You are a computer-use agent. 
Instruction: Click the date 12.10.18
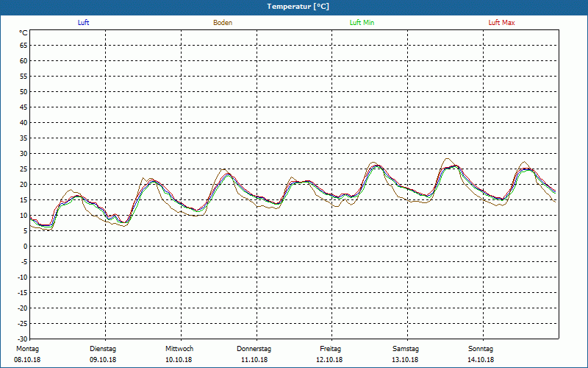coord(329,360)
